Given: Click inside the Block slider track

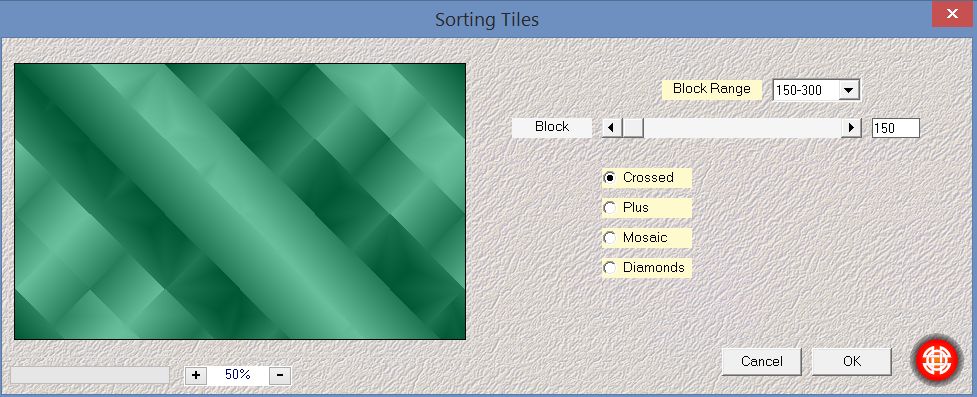Looking at the screenshot, I should (741, 128).
